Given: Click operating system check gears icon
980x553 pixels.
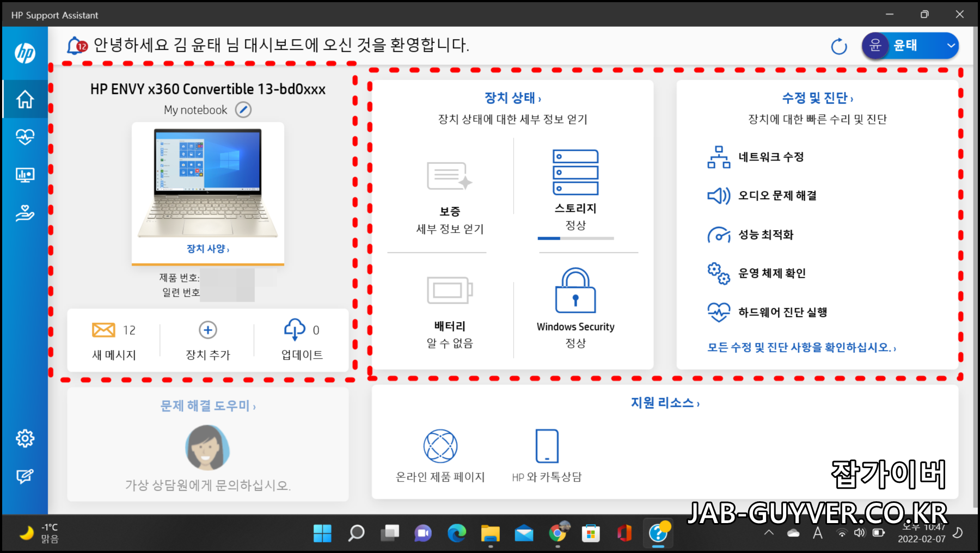Looking at the screenshot, I should 719,273.
